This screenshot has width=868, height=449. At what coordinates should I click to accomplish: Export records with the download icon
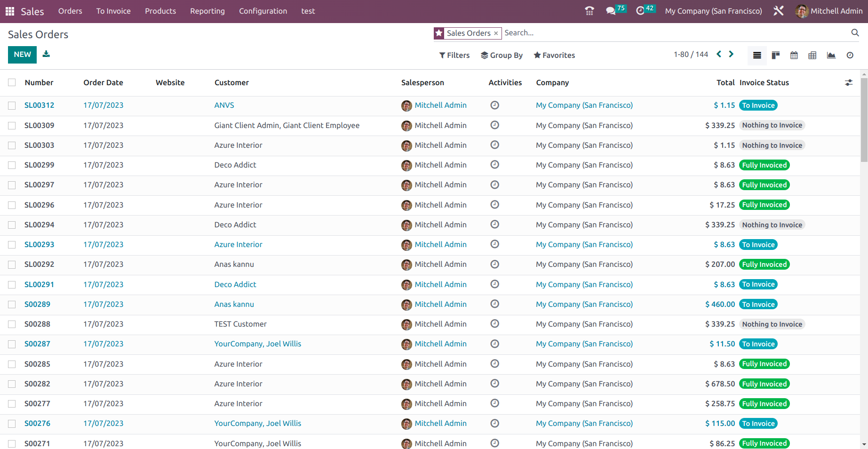click(46, 54)
